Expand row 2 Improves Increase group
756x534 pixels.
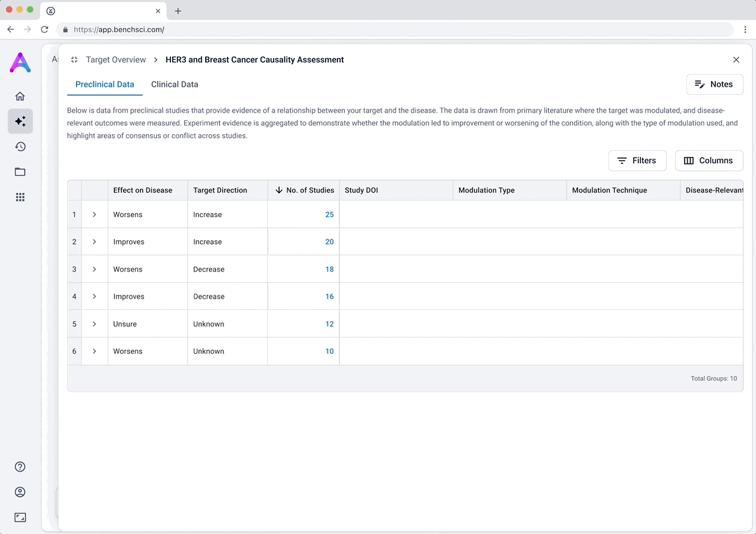coord(94,242)
